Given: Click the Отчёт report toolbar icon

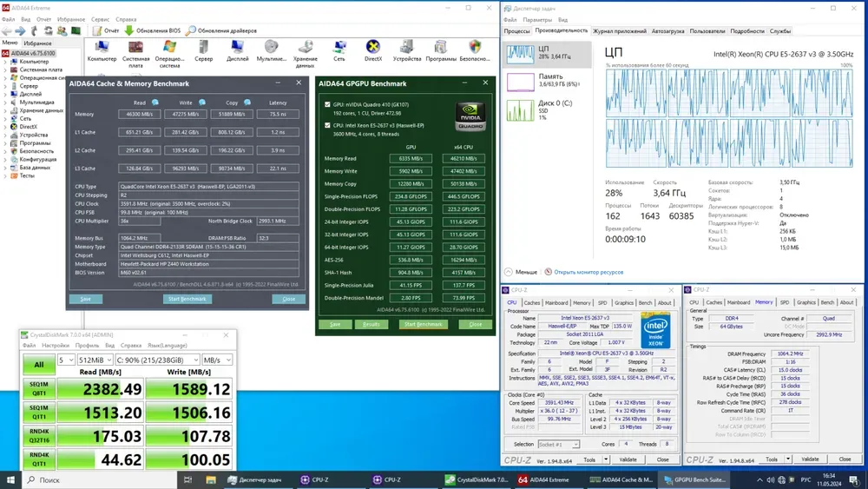Looking at the screenshot, I should pyautogui.click(x=96, y=30).
